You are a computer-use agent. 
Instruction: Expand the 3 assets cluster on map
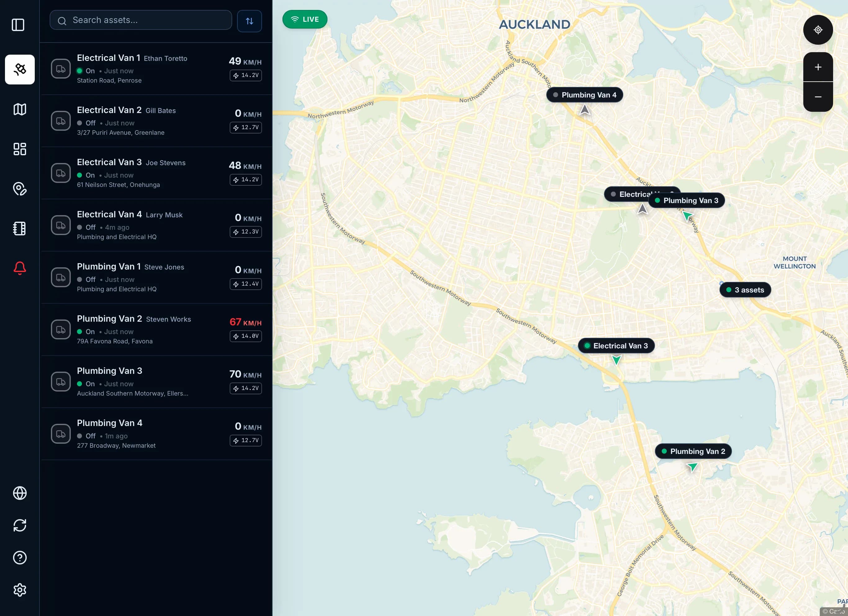click(745, 290)
